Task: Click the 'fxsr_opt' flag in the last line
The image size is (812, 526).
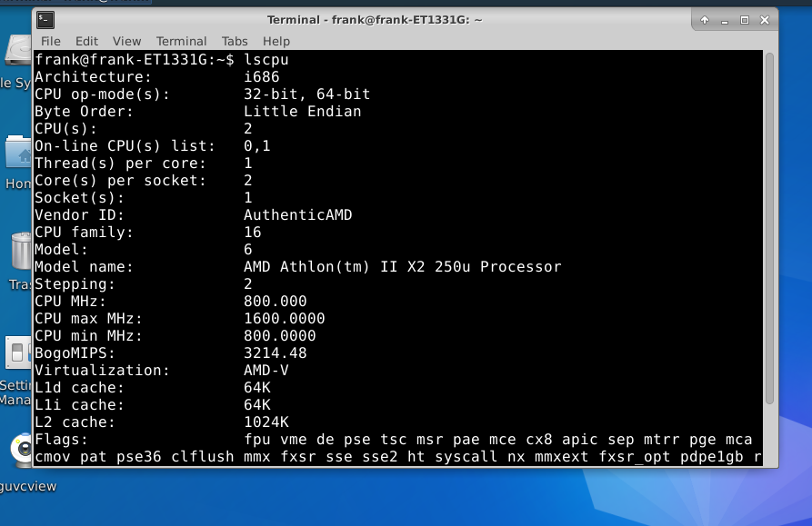Action: [x=635, y=457]
